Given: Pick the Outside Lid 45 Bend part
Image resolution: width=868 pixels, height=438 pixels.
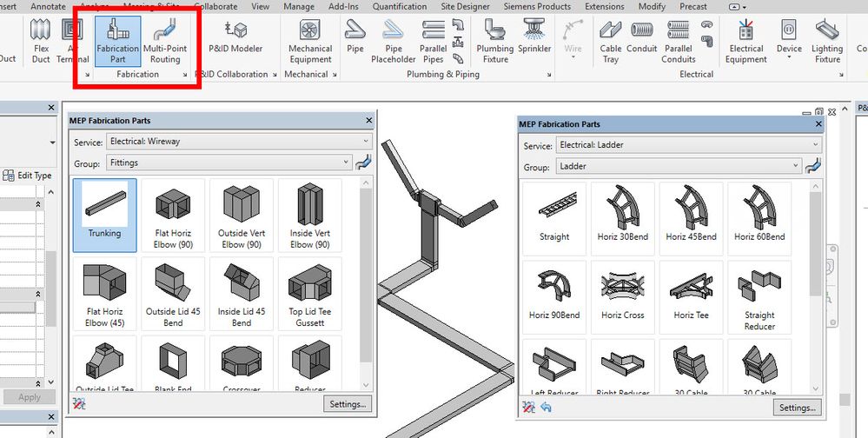Looking at the screenshot, I should pyautogui.click(x=173, y=294).
